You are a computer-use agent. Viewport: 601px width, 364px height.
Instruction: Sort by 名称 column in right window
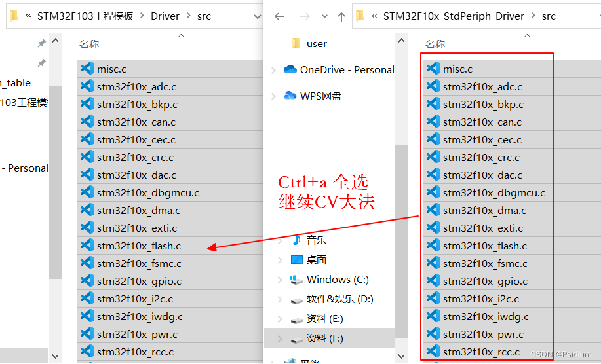435,44
